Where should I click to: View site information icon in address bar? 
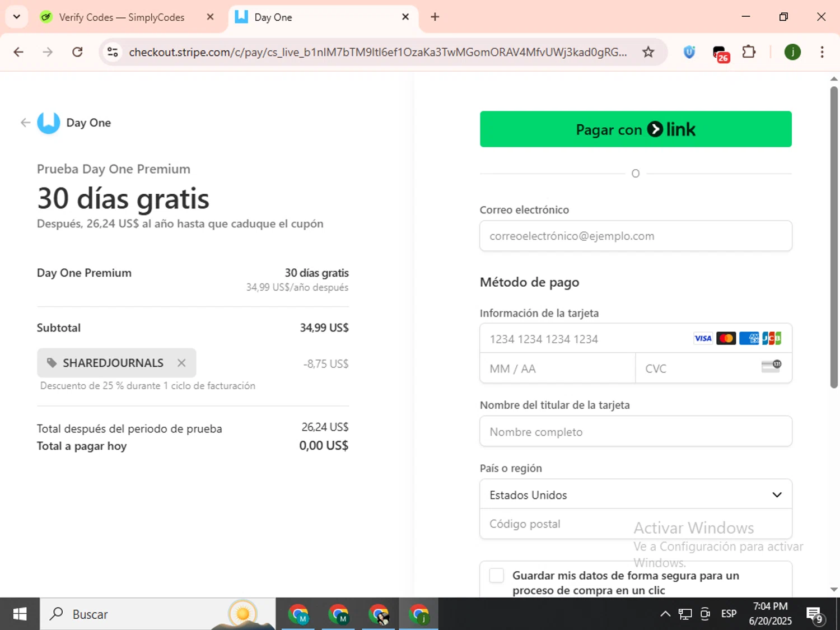point(113,52)
